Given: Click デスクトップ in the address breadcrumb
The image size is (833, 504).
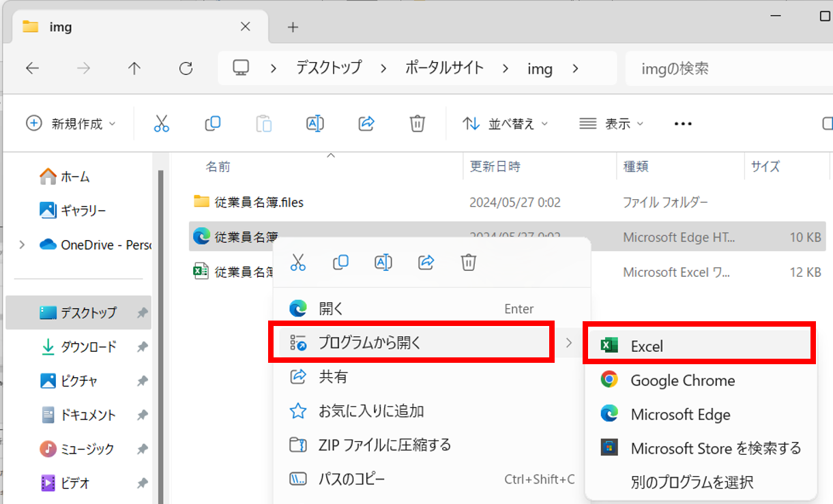Looking at the screenshot, I should click(328, 68).
